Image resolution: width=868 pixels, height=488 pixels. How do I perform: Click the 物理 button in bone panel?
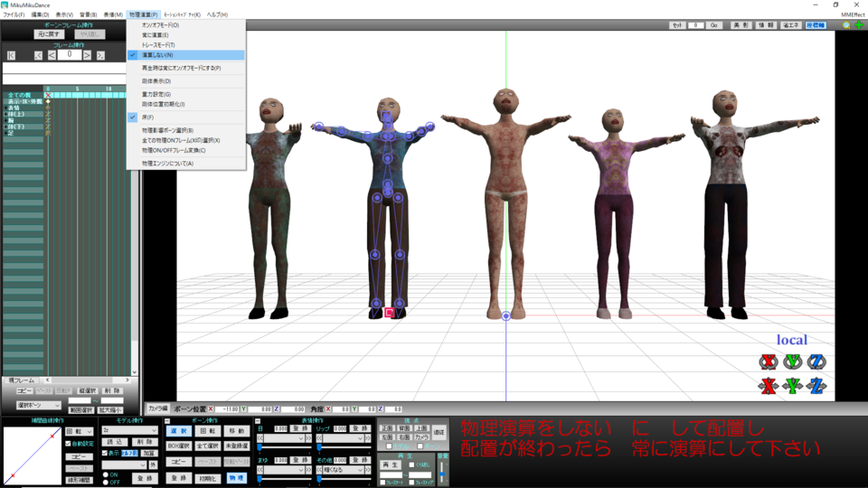pyautogui.click(x=236, y=478)
